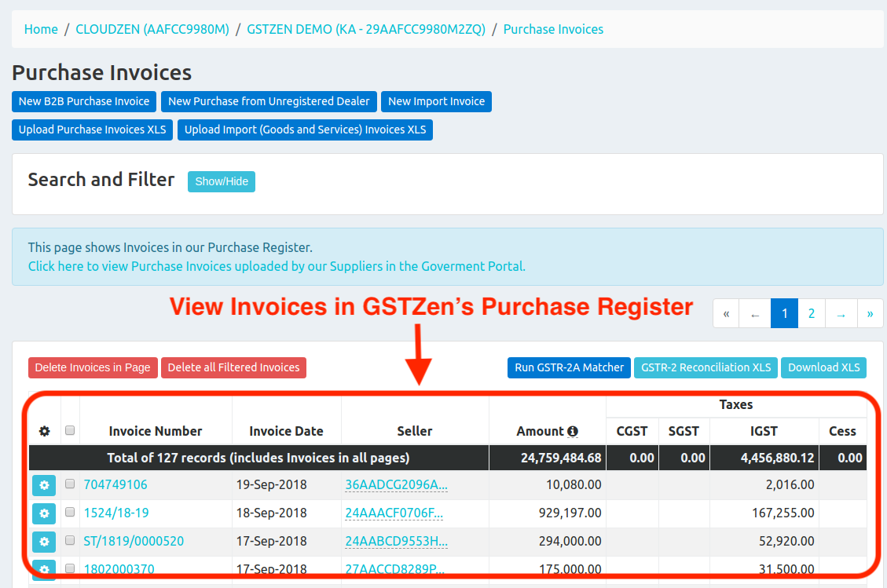Click the CGST column header
Image resolution: width=887 pixels, height=588 pixels.
(x=632, y=432)
